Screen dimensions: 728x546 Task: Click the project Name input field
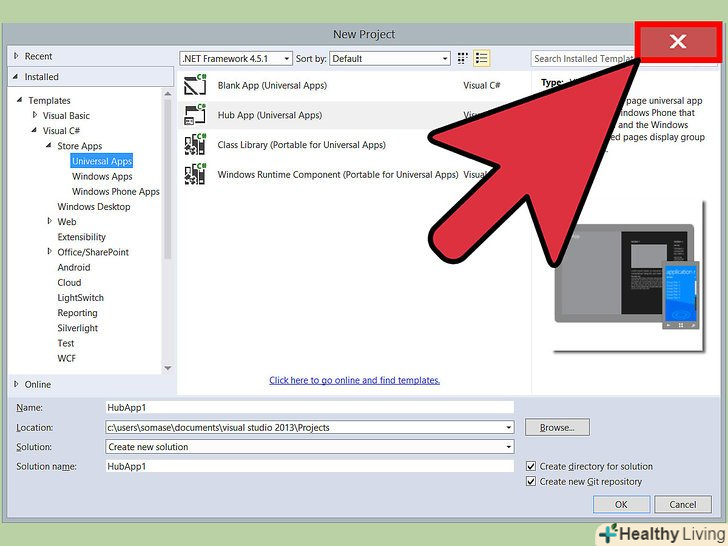(x=310, y=408)
